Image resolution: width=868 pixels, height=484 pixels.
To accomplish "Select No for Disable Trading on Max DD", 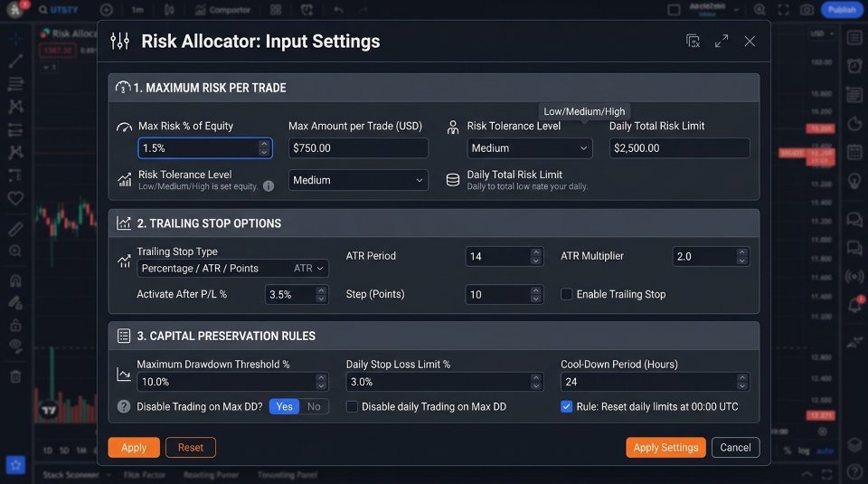I will click(314, 406).
